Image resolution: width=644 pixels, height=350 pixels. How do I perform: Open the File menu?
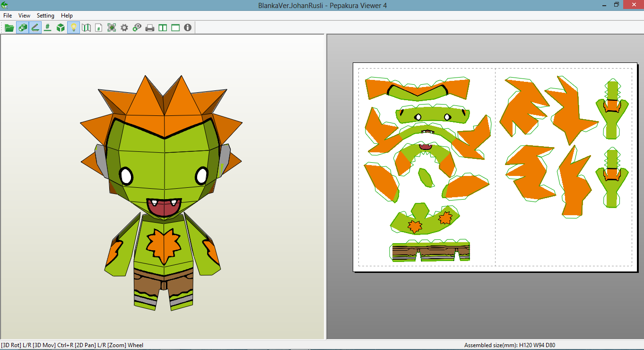(8, 16)
